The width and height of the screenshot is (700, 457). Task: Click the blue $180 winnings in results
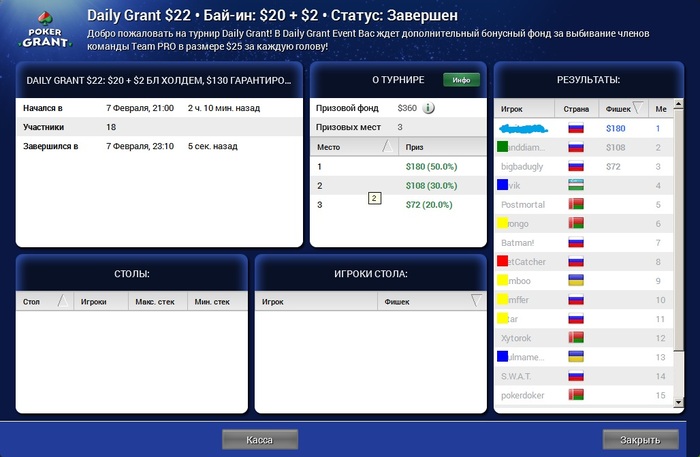pos(615,129)
